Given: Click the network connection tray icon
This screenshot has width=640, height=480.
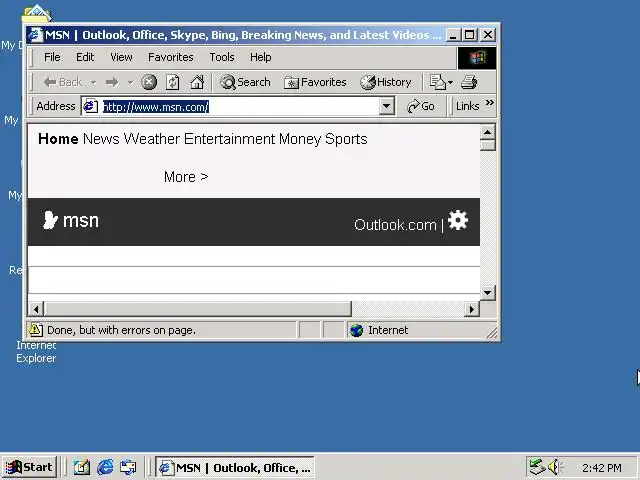Looking at the screenshot, I should tap(537, 467).
